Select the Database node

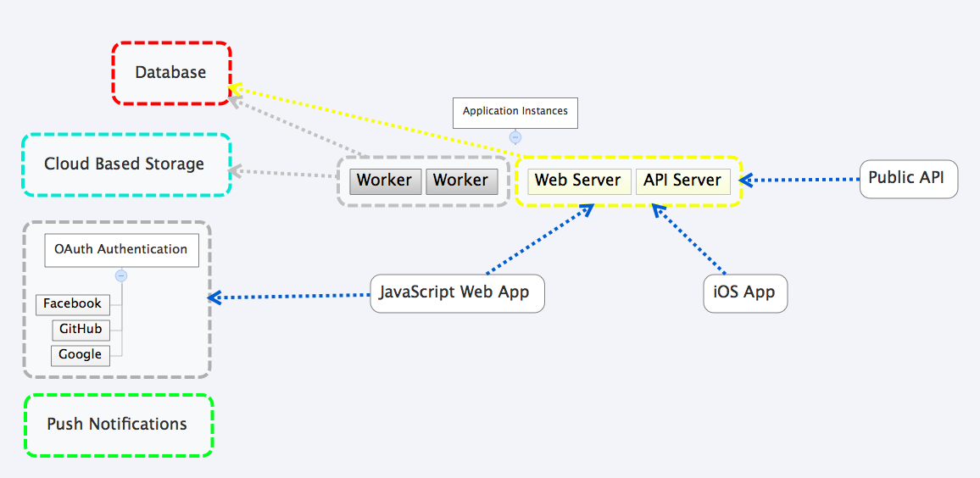pyautogui.click(x=171, y=73)
